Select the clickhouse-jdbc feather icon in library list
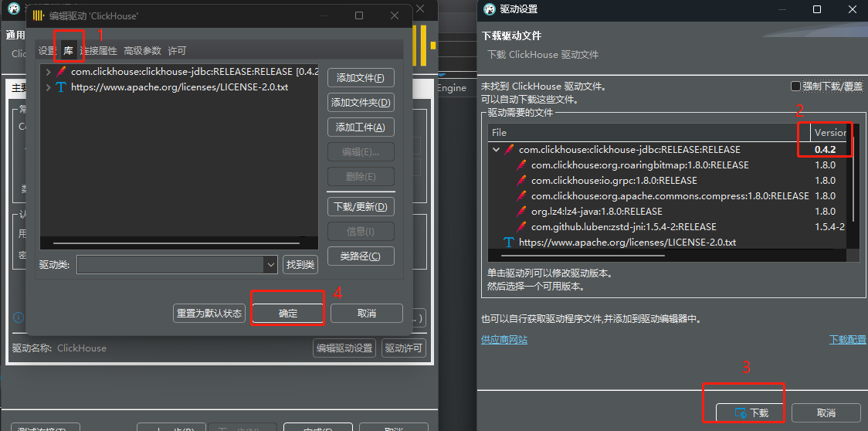This screenshot has height=431, width=868. (x=61, y=72)
